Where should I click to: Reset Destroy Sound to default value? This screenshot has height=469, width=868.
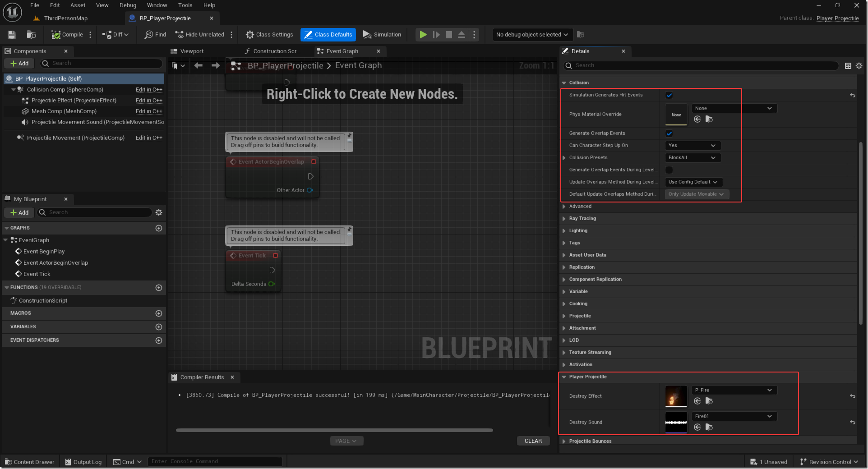click(853, 422)
